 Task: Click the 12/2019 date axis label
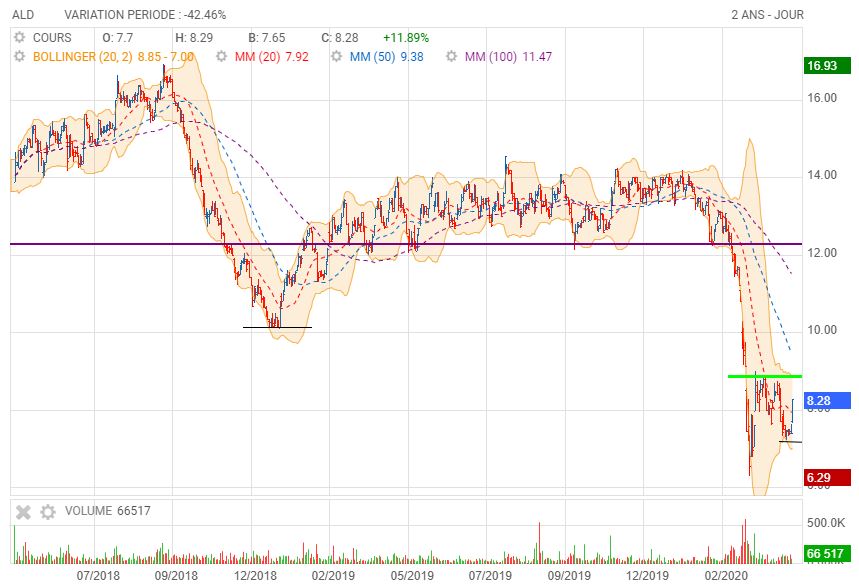point(647,576)
